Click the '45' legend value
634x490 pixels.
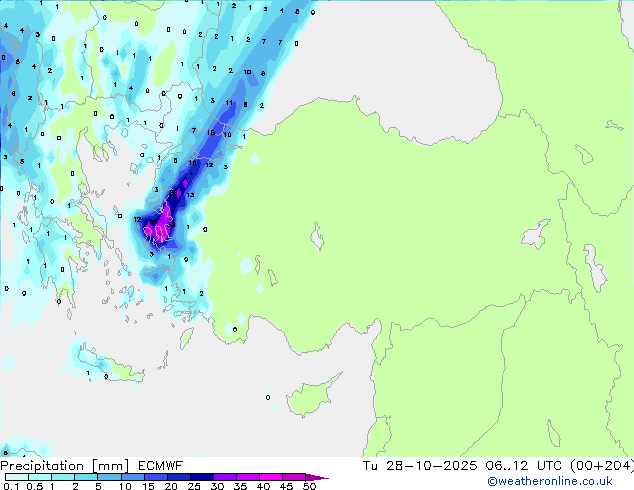tap(286, 486)
